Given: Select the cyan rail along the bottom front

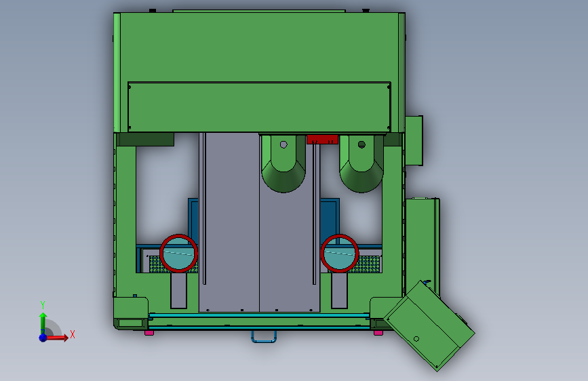Looking at the screenshot, I should click(259, 316).
